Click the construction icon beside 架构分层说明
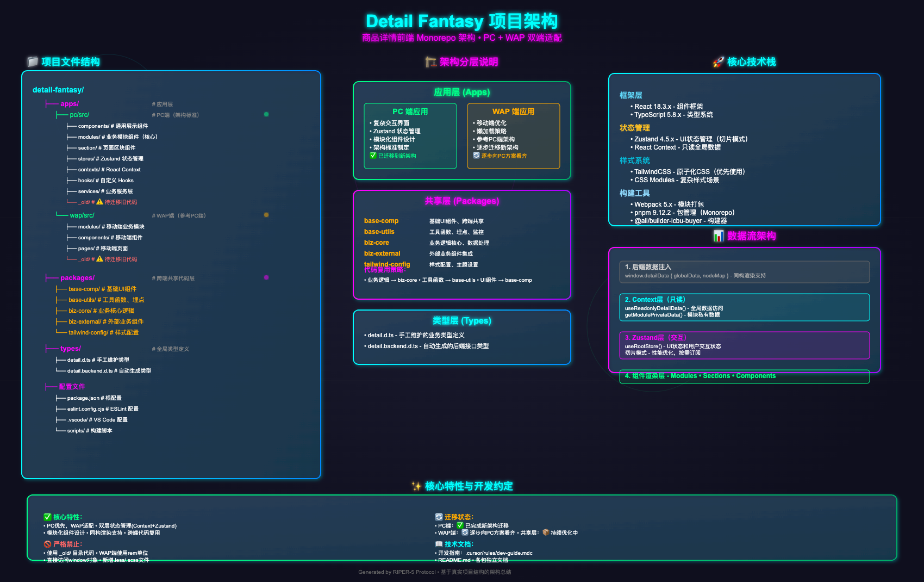 (431, 62)
